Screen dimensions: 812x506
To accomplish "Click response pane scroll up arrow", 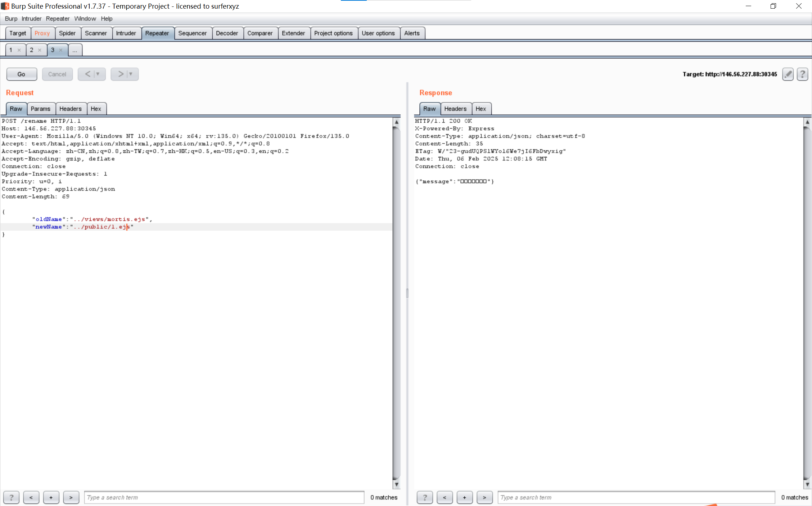I will (807, 122).
